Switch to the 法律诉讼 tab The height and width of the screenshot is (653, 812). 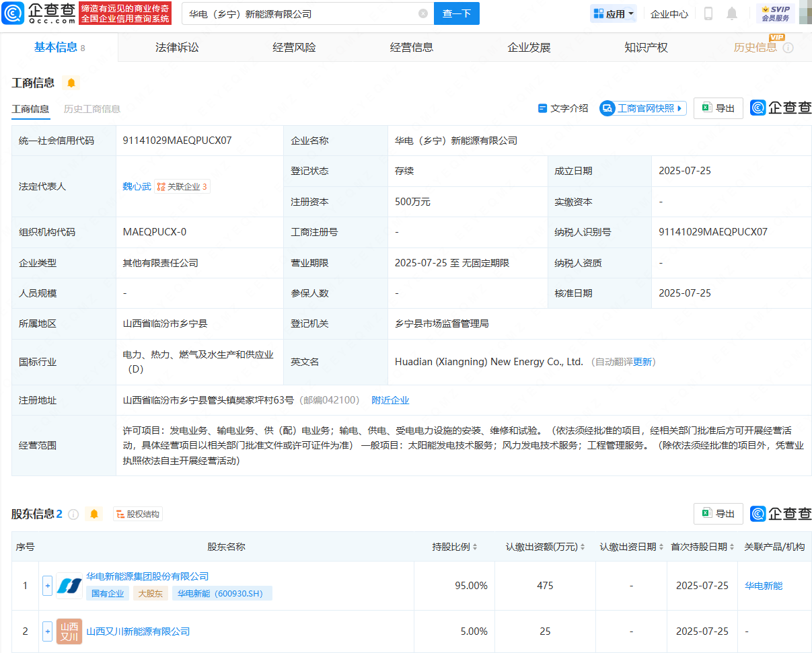pos(177,47)
